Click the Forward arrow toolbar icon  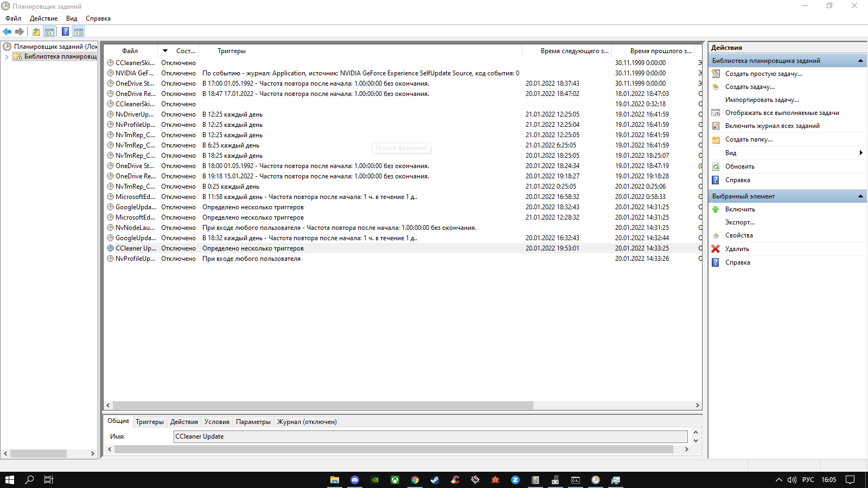coord(20,32)
